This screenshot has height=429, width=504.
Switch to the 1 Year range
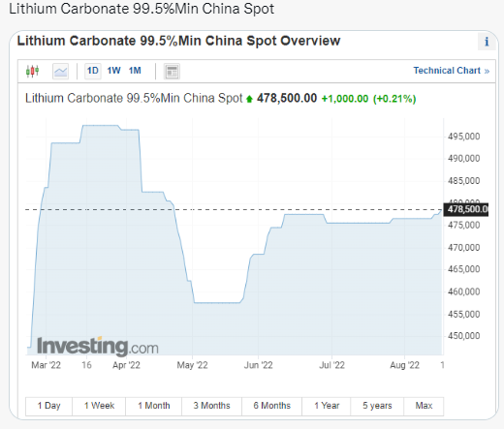click(x=327, y=406)
